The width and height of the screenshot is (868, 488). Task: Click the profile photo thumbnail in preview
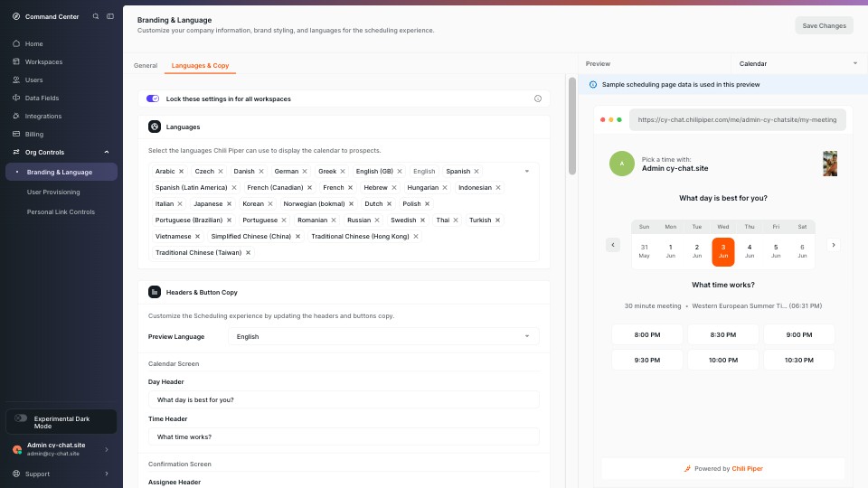[x=830, y=164]
